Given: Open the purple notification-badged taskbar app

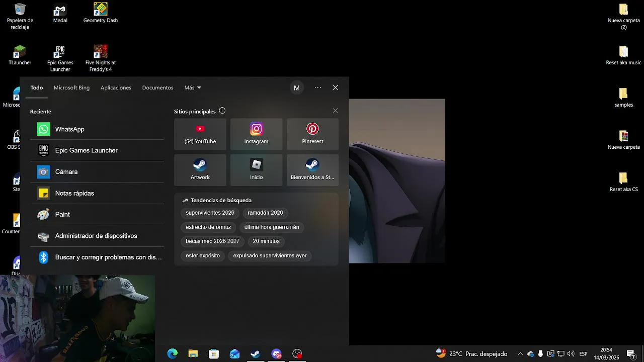Looking at the screenshot, I should click(276, 354).
